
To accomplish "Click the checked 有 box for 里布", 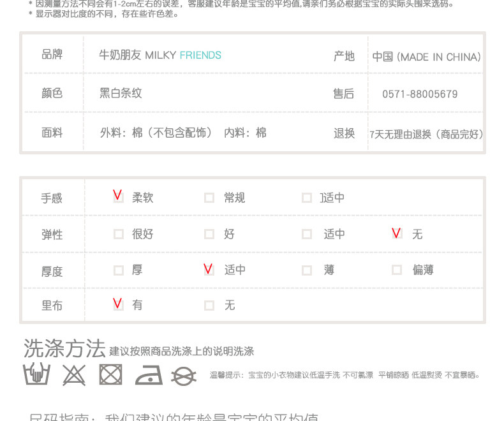I will click(118, 304).
